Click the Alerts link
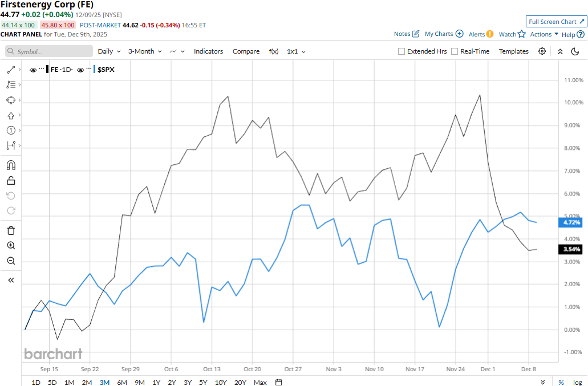Viewport: 588px width, 386px height. tap(477, 34)
